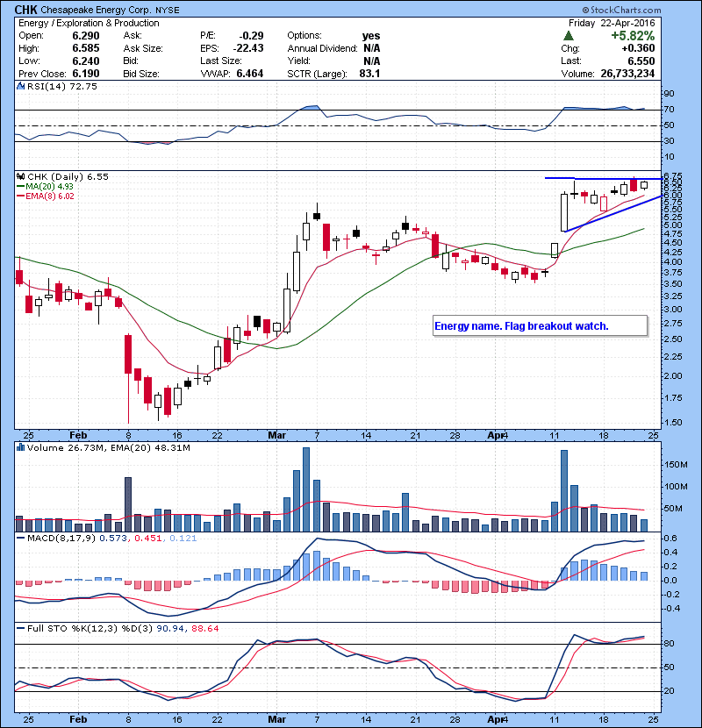The width and height of the screenshot is (702, 728).
Task: Click the 1.50 tick on the price axis
Action: [673, 423]
